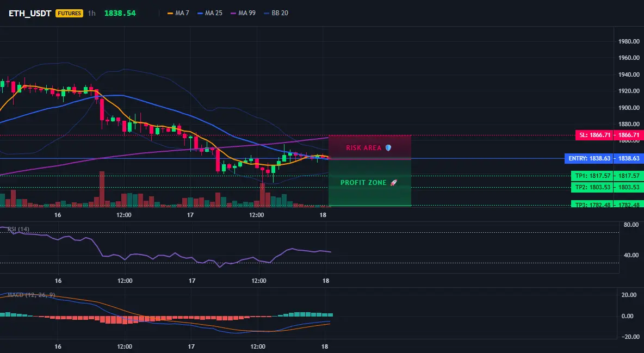Screen dimensions: 644x353
Task: Select the 1h timeframe label
Action: [91, 13]
